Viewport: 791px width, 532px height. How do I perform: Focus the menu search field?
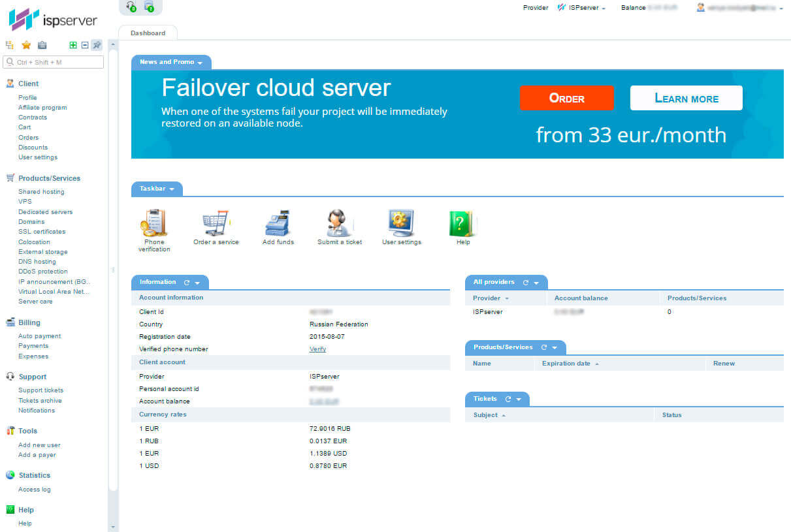pos(54,62)
